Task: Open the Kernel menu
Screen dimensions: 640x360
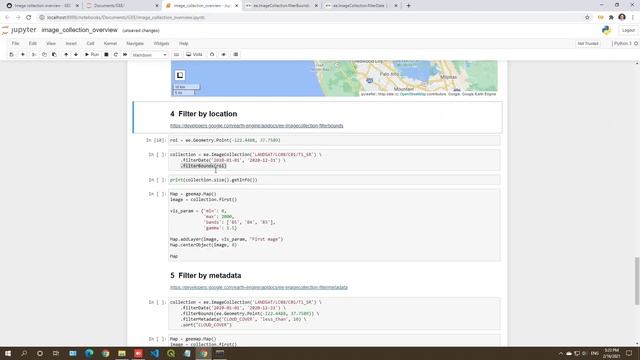Action: pos(110,43)
